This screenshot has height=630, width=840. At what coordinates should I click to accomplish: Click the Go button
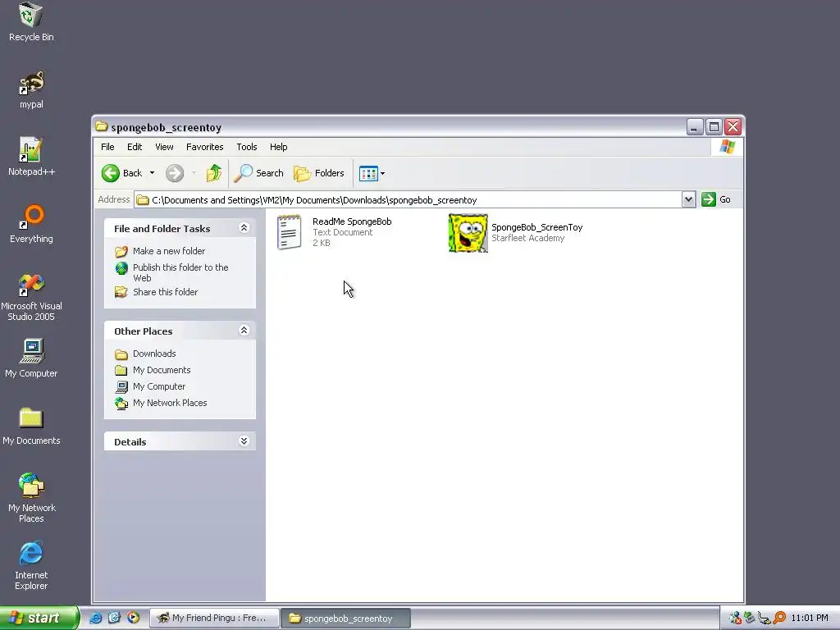[716, 199]
